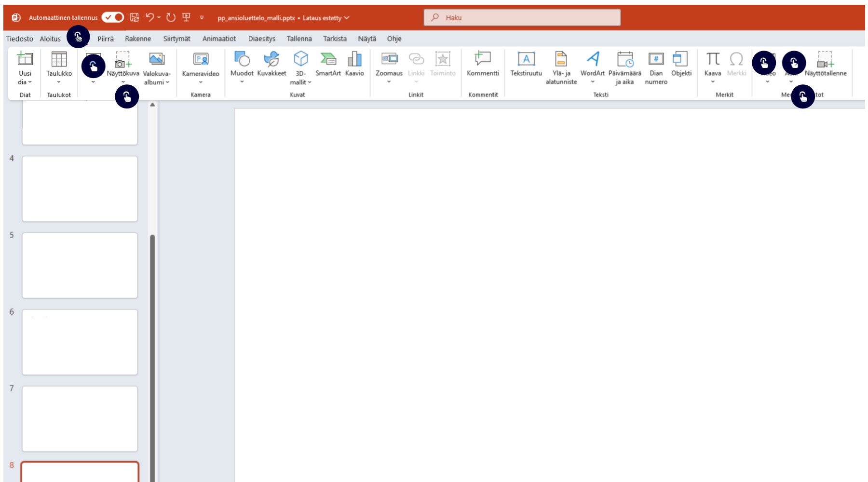Expand the Valokuva-albumi dropdown
Screen dimensions: 868x482
pyautogui.click(x=157, y=82)
